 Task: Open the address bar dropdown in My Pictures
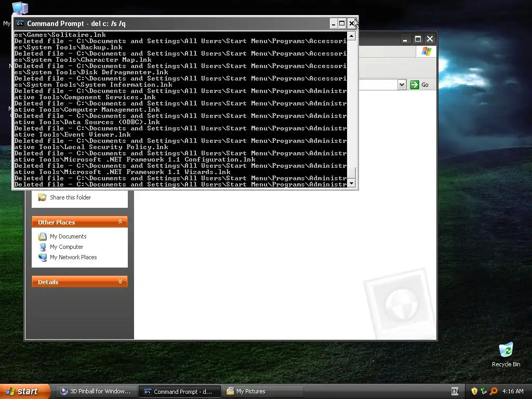(x=402, y=85)
